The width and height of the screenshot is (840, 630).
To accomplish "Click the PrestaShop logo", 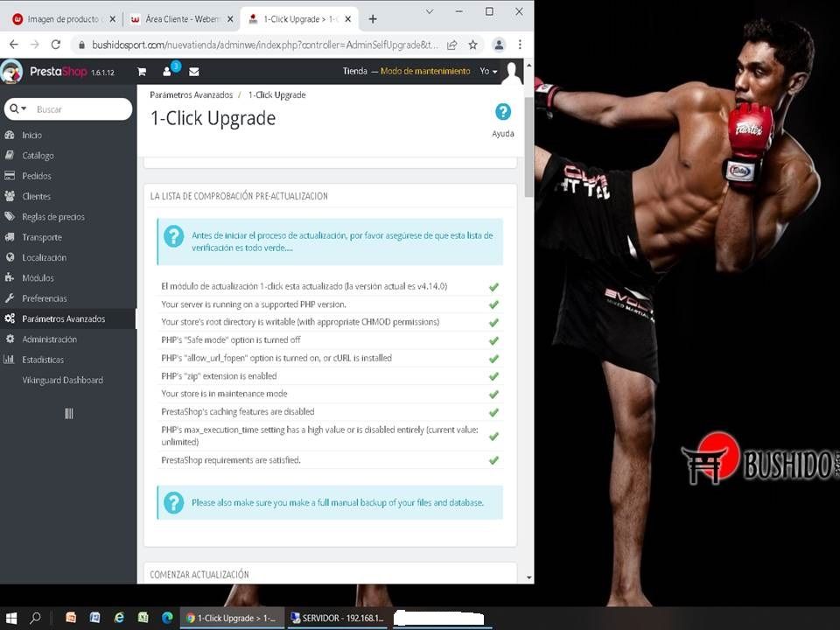I will tap(58, 71).
